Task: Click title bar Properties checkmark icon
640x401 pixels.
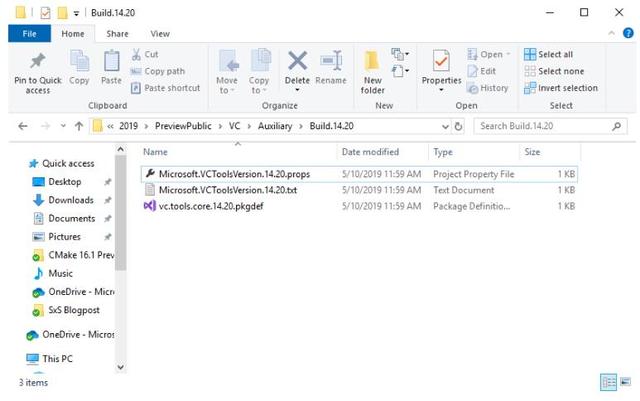Action: coord(45,13)
